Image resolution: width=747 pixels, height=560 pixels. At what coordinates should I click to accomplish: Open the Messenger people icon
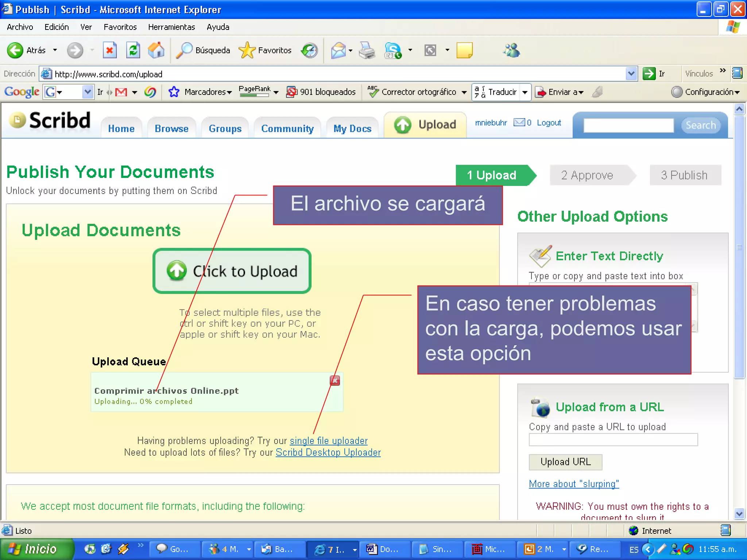pos(512,50)
